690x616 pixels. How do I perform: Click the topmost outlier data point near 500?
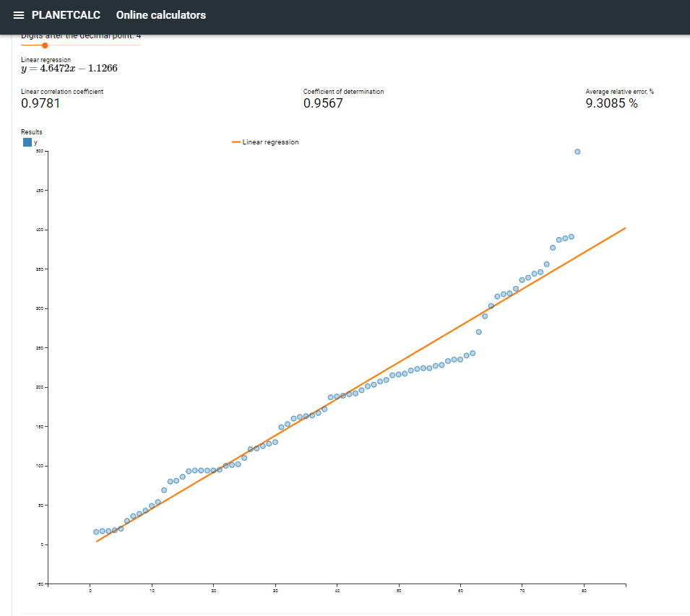coord(577,152)
